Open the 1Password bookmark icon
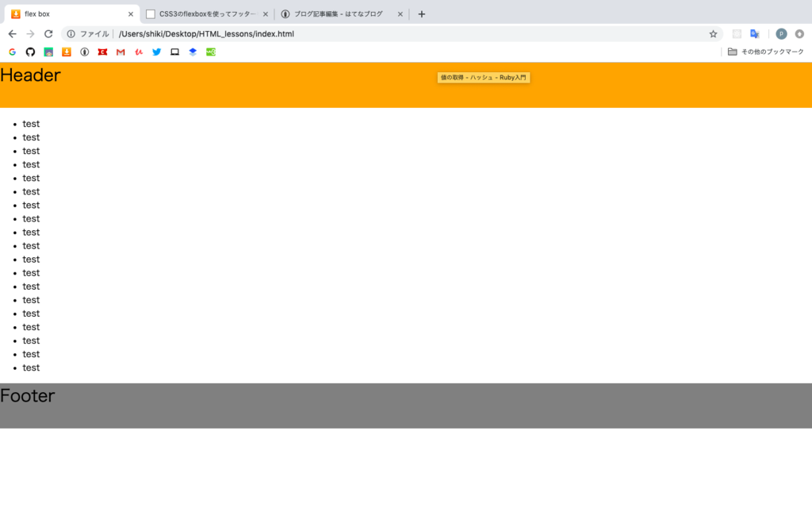Screen dimensions: 812x508 coord(84,52)
